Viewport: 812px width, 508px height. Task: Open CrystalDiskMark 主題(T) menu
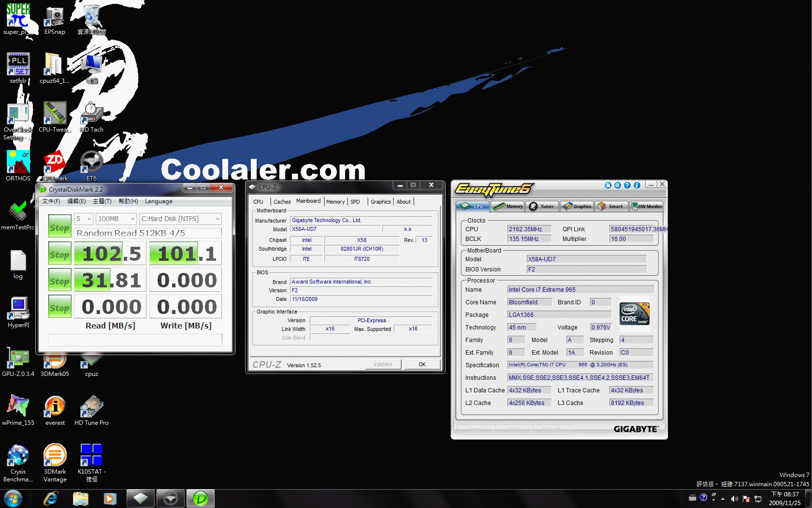pyautogui.click(x=102, y=201)
